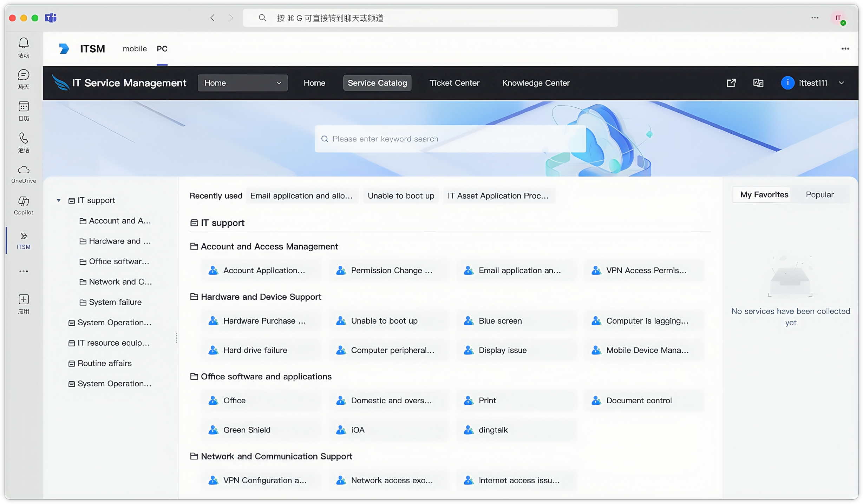Viewport: 863px width, 504px height.
Task: Click the open-in-new-window icon in header
Action: point(731,83)
